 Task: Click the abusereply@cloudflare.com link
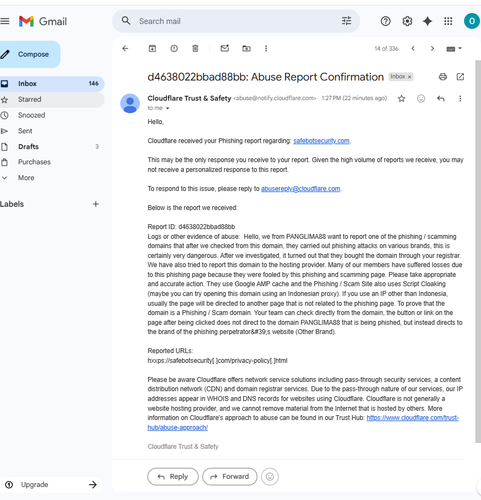pos(301,189)
